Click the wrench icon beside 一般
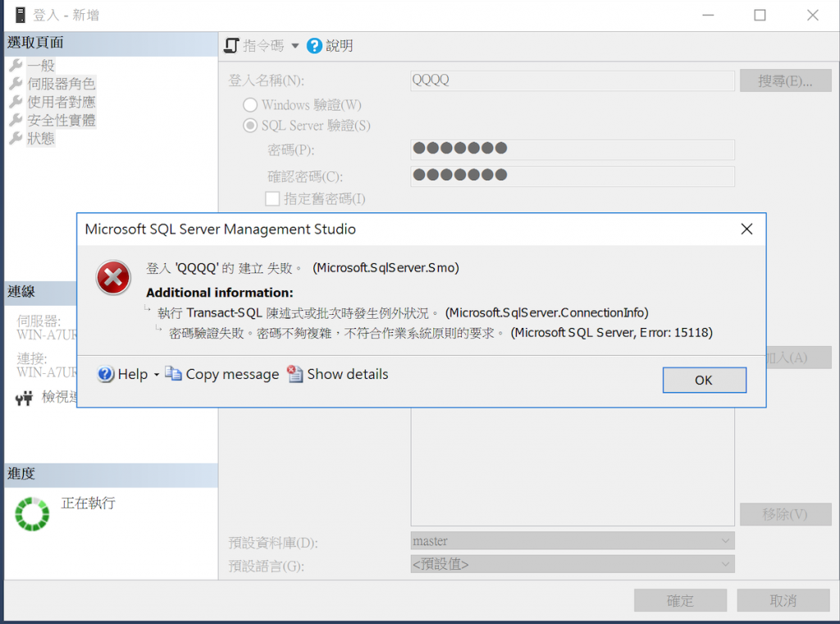The height and width of the screenshot is (624, 840). [16, 66]
